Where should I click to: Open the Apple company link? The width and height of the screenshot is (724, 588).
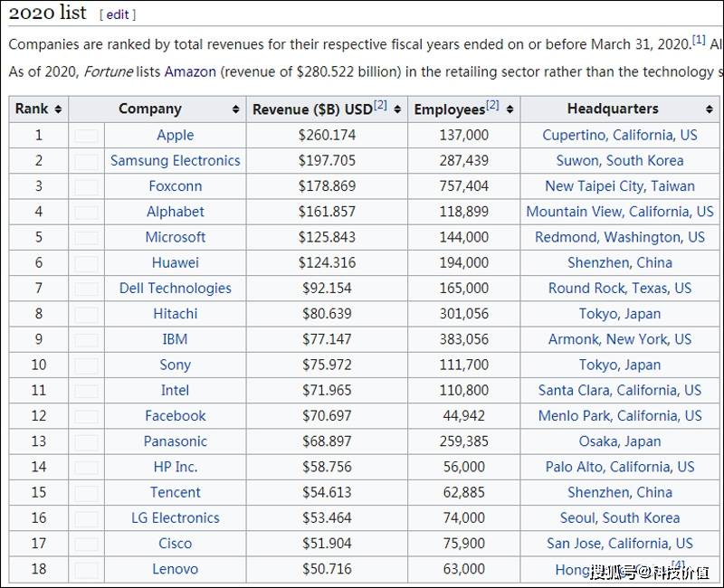pos(175,135)
